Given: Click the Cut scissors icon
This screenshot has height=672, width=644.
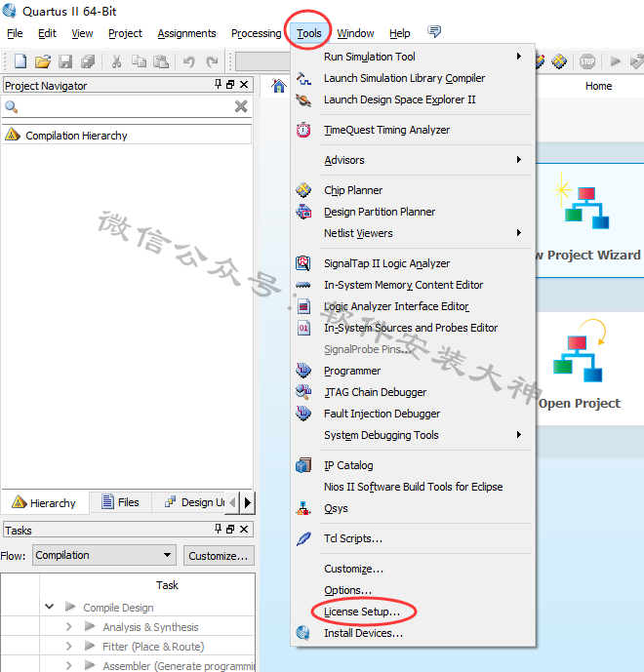Looking at the screenshot, I should click(x=116, y=61).
